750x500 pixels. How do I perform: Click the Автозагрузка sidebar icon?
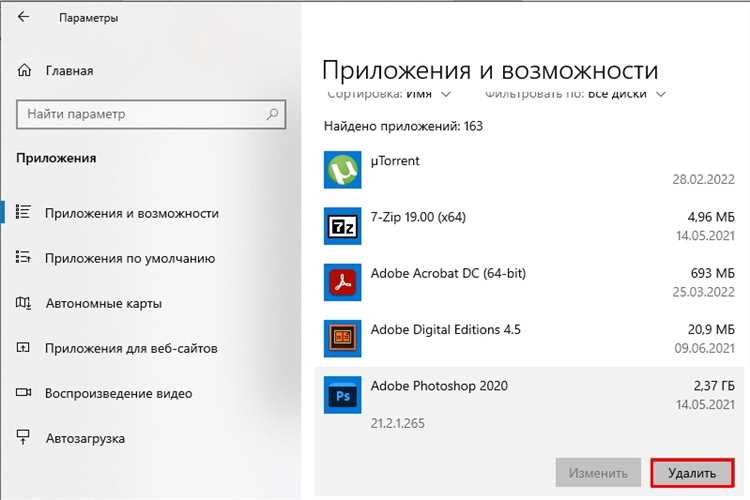[x=23, y=437]
